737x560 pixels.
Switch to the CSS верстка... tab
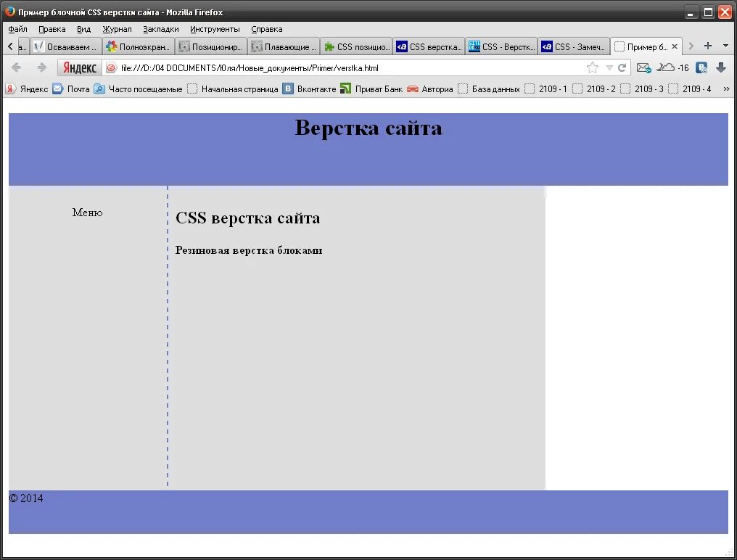click(x=429, y=46)
